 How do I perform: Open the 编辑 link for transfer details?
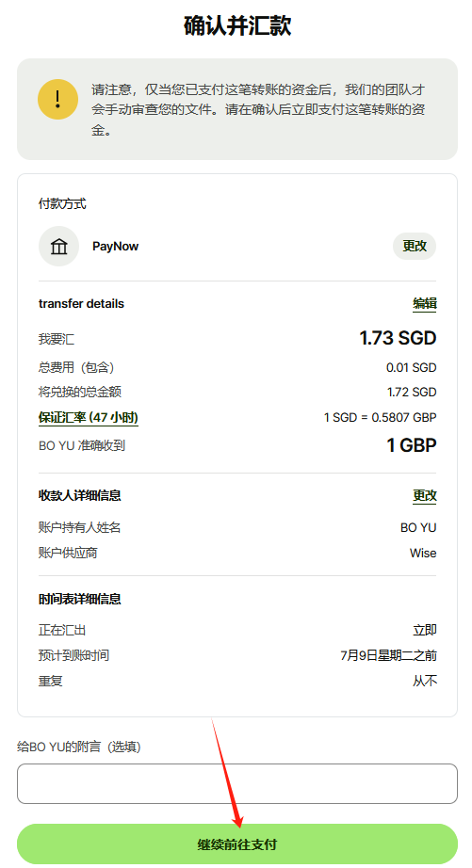(424, 303)
